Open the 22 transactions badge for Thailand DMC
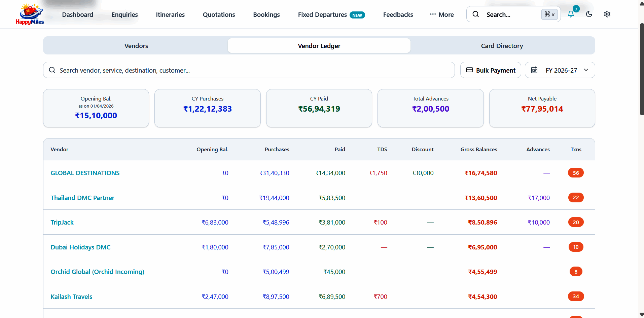Viewport: 644px width, 318px height. 576,198
